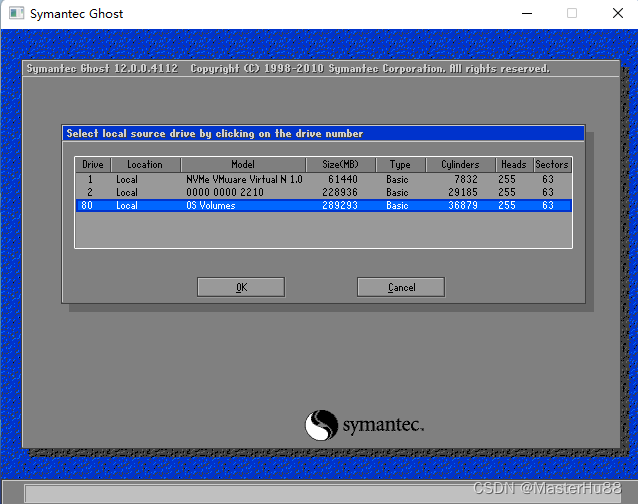
Task: Click model NVMe VMware Virtual N 1.0
Action: pos(244,179)
